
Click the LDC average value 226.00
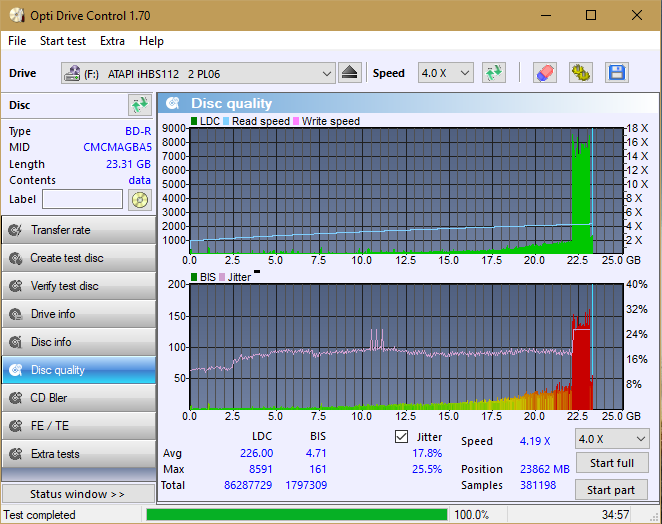pos(256,453)
